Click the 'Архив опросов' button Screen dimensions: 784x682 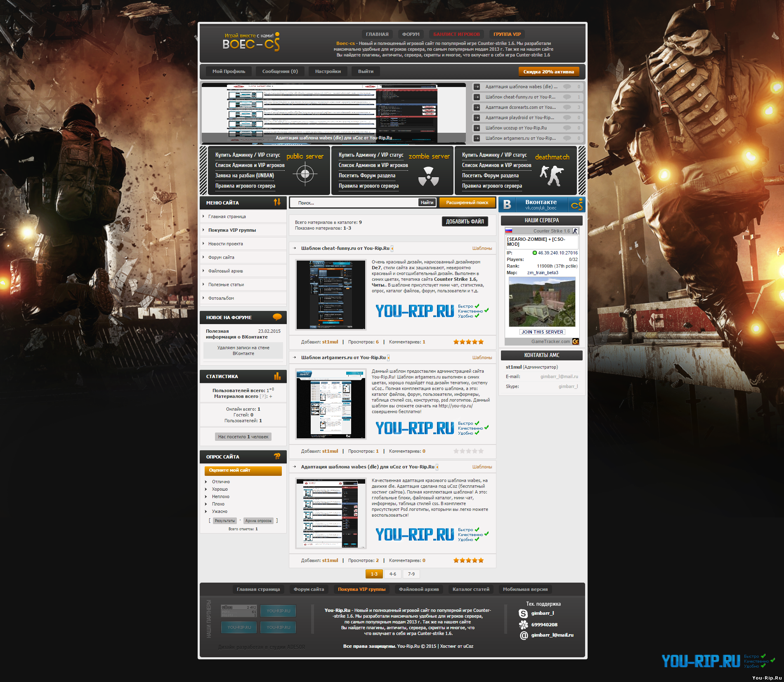[258, 521]
